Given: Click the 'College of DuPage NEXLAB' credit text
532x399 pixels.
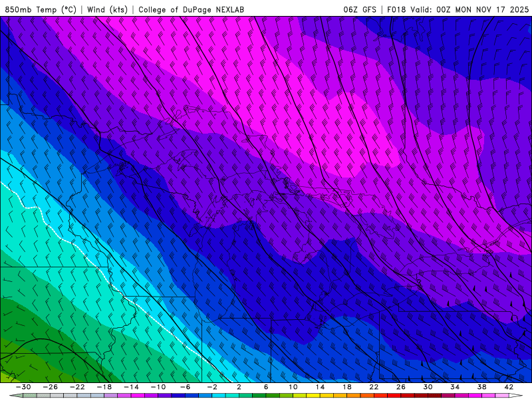Looking at the screenshot, I should 191,9.
